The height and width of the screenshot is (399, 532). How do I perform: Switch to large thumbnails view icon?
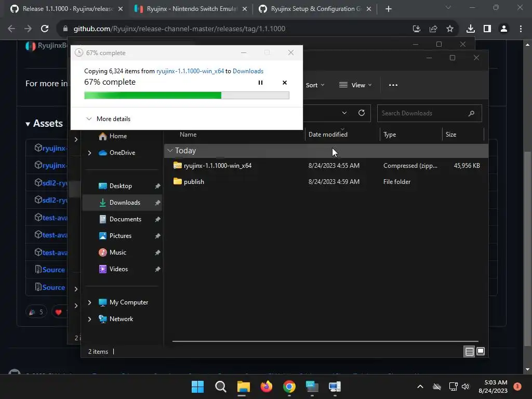(481, 352)
